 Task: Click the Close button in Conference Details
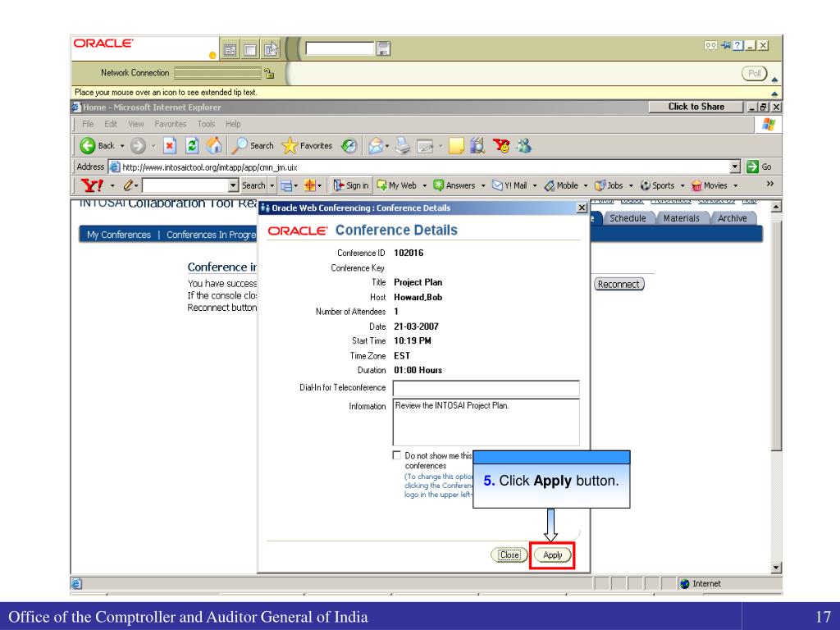coord(509,555)
